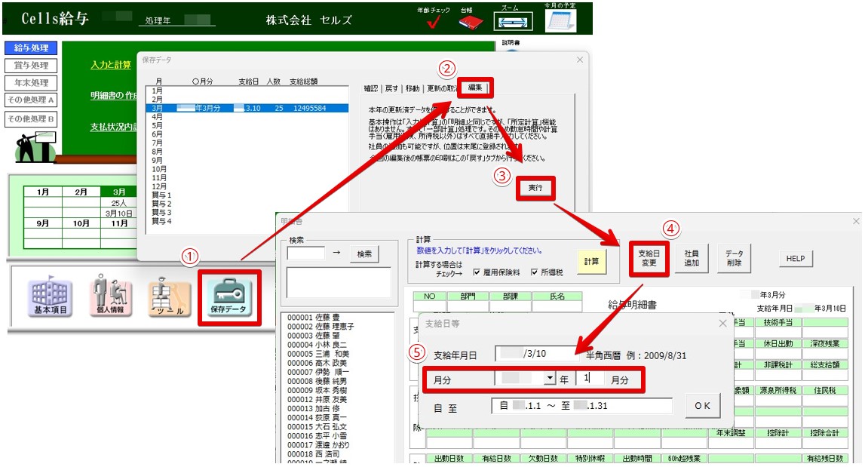The image size is (868, 467).
Task: Select the 賞与1 row in saved data list
Action: pos(247,195)
